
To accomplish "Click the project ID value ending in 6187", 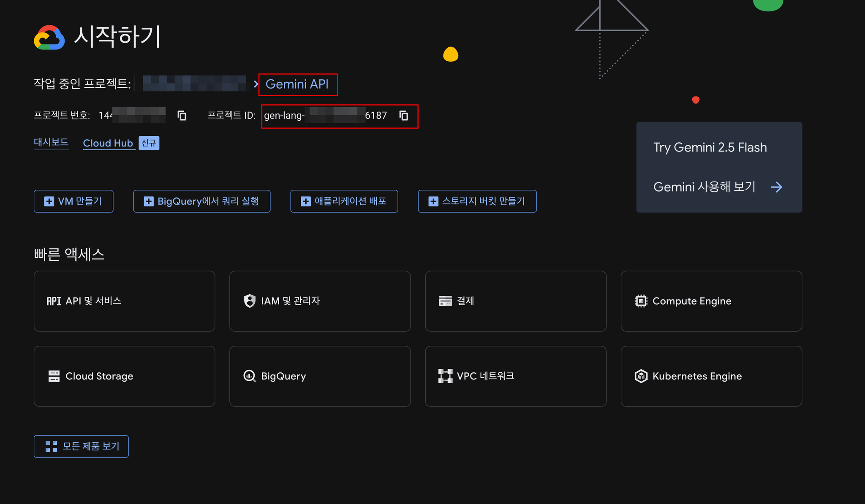I will 326,115.
